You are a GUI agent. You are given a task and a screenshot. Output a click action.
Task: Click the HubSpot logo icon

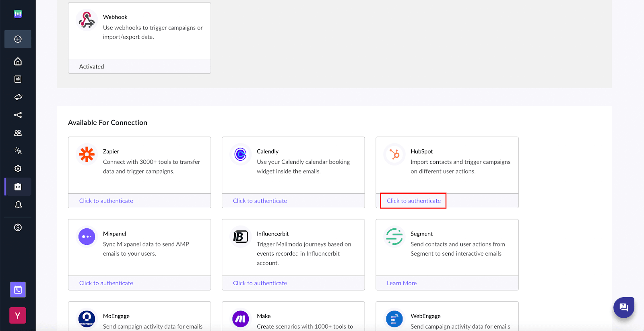coord(394,154)
